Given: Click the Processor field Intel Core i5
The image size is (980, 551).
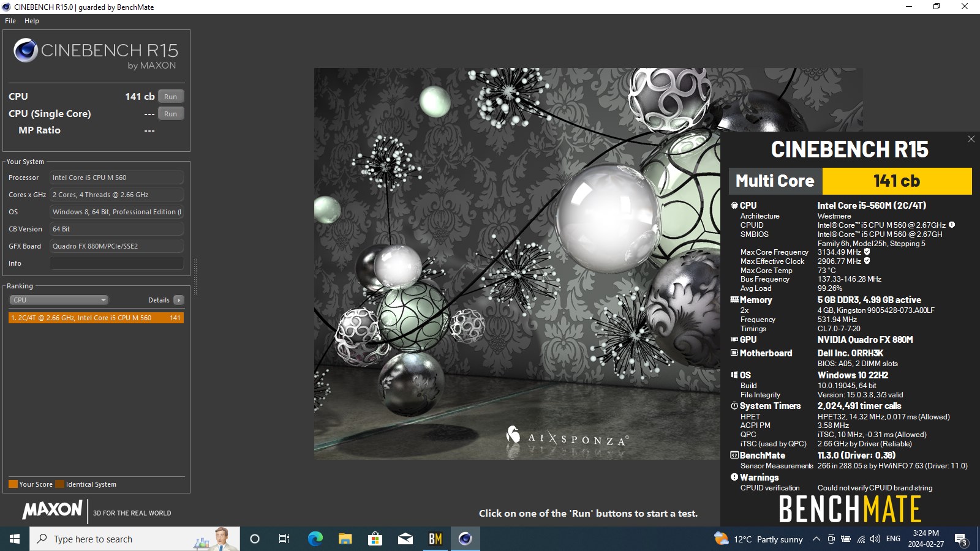Looking at the screenshot, I should coord(116,178).
